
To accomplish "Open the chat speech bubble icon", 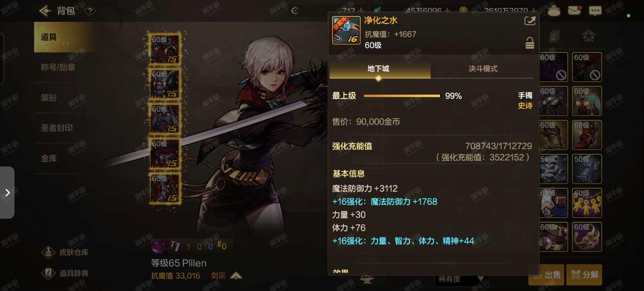I will click(x=595, y=11).
